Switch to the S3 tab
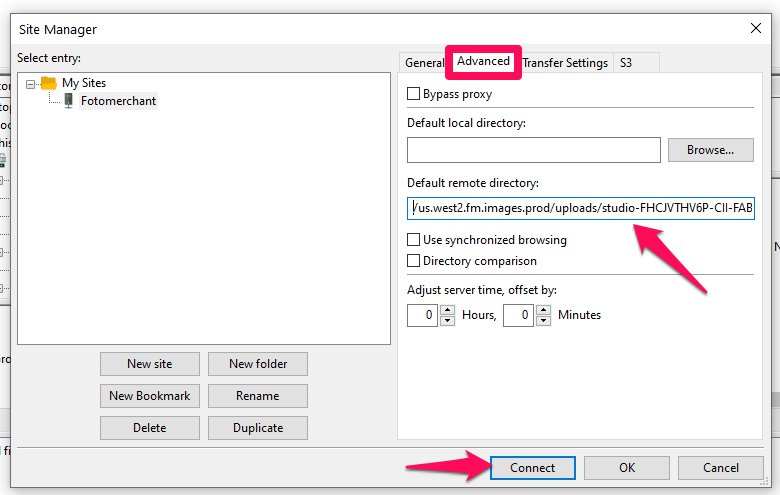The image size is (780, 495). pyautogui.click(x=636, y=63)
